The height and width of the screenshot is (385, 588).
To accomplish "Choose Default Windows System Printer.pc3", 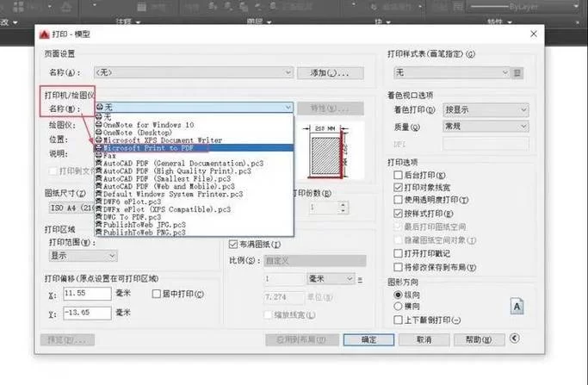I will [x=194, y=194].
